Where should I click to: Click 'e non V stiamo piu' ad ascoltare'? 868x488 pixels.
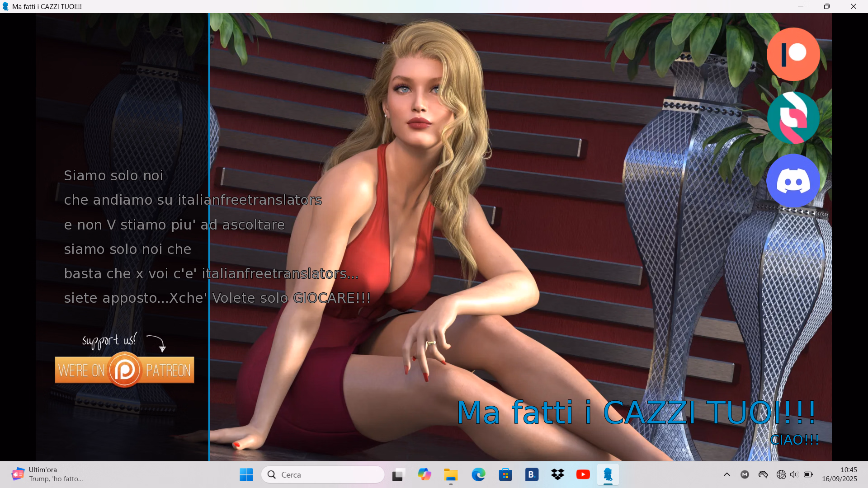pos(174,225)
